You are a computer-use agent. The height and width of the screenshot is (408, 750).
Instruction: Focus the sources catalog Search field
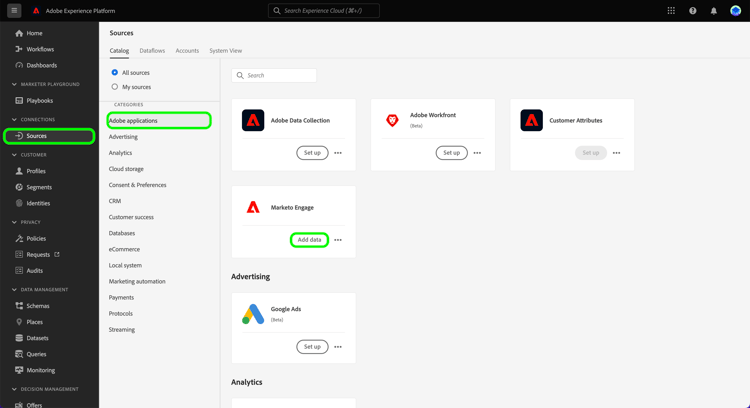[274, 76]
